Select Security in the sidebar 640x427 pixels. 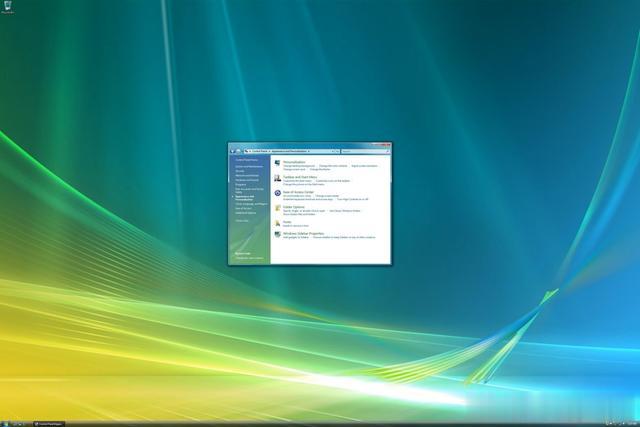point(240,171)
